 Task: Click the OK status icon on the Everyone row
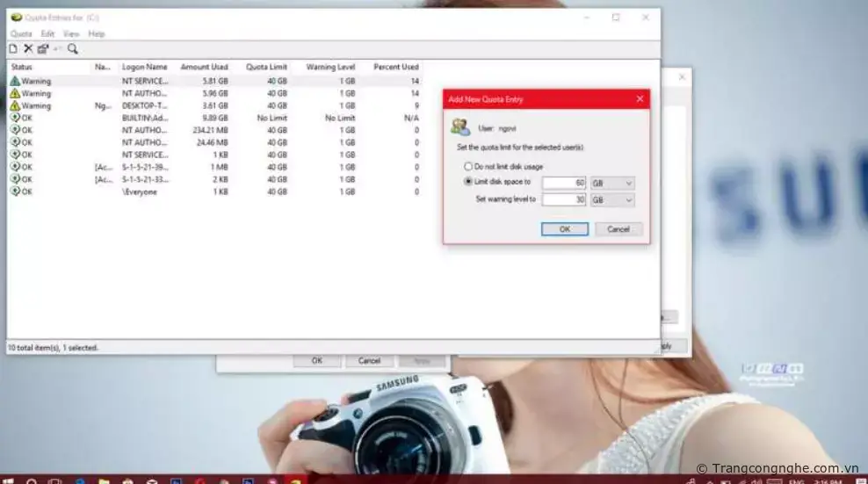(x=15, y=191)
